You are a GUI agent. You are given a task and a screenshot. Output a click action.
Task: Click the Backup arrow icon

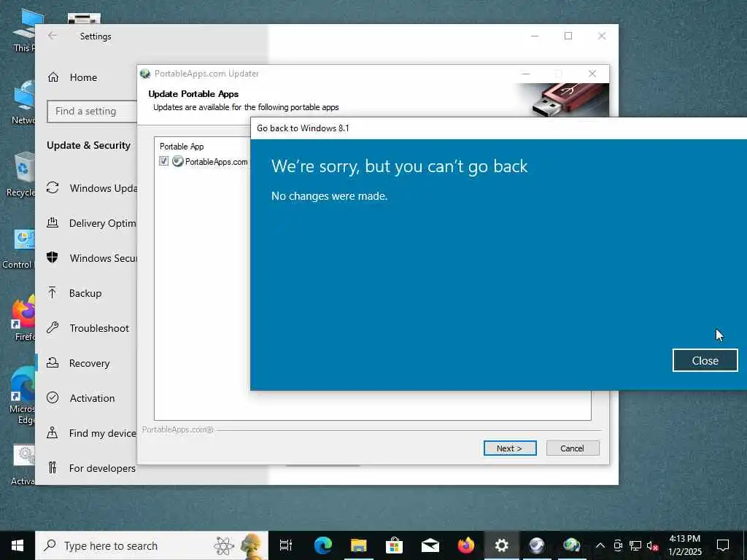(53, 292)
